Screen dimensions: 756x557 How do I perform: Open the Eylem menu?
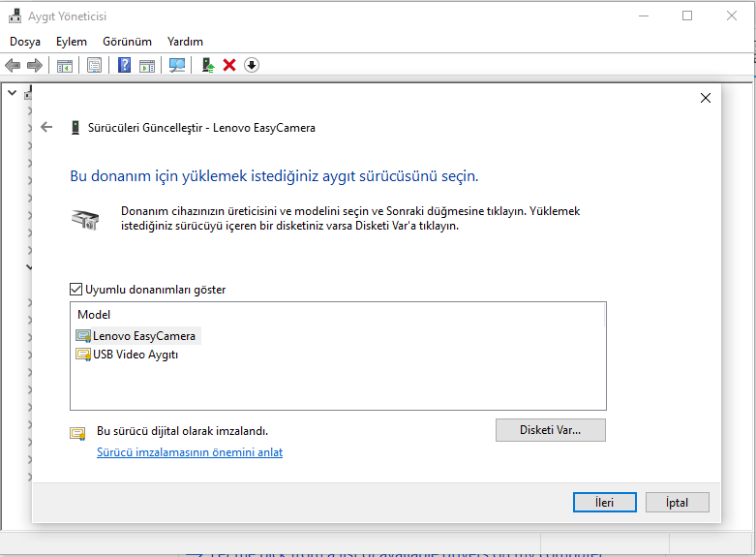[x=71, y=42]
